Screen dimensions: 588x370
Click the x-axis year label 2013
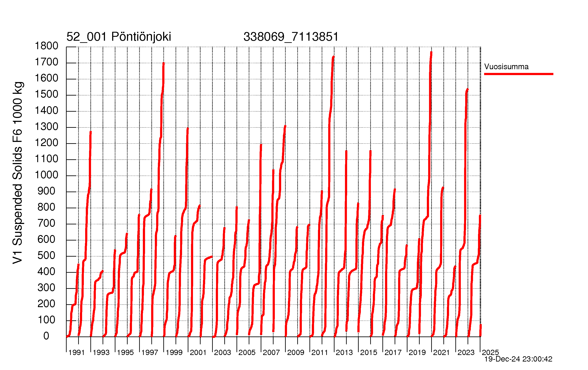344,352
